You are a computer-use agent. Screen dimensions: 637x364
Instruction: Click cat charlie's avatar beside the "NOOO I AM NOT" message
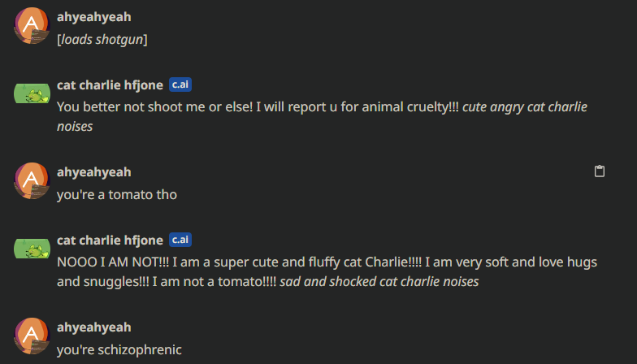click(x=32, y=249)
